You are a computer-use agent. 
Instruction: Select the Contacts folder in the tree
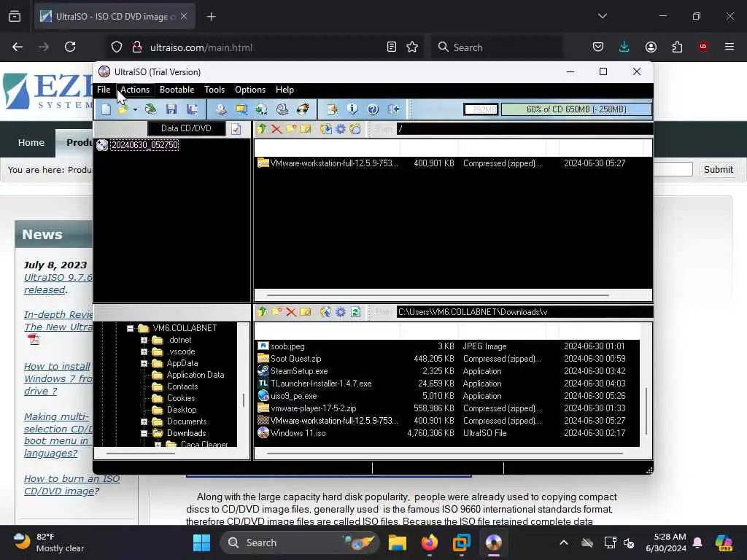pyautogui.click(x=182, y=386)
